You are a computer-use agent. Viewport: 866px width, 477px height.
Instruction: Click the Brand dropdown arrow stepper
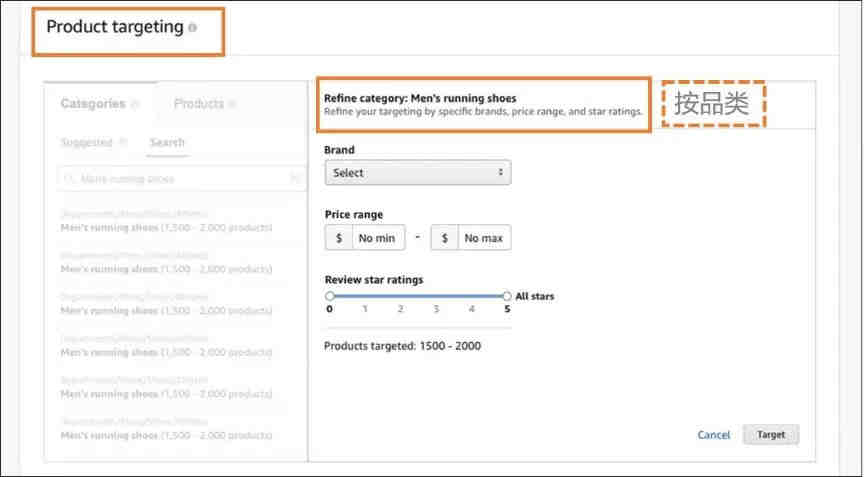pyautogui.click(x=500, y=172)
